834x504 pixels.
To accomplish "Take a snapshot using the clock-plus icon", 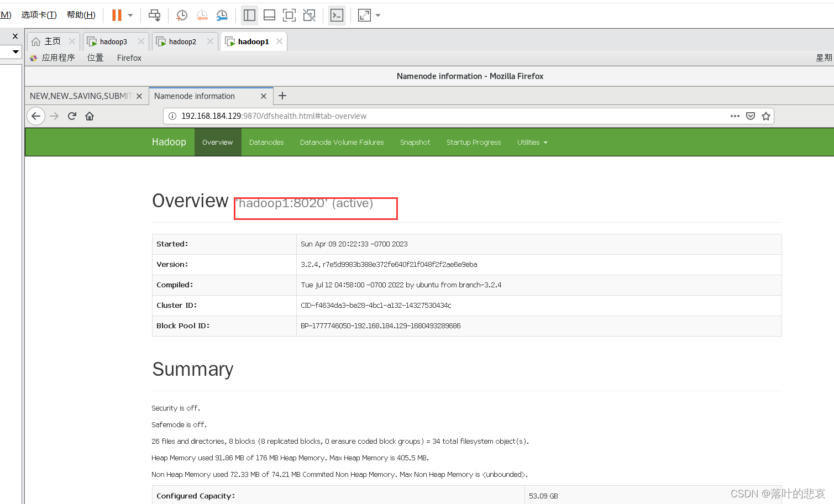I will click(182, 15).
